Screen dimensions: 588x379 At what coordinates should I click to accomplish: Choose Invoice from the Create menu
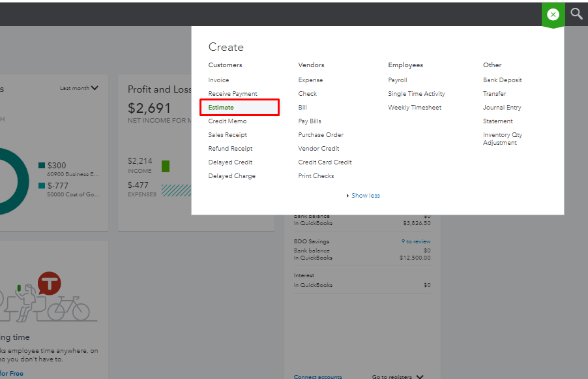[218, 80]
